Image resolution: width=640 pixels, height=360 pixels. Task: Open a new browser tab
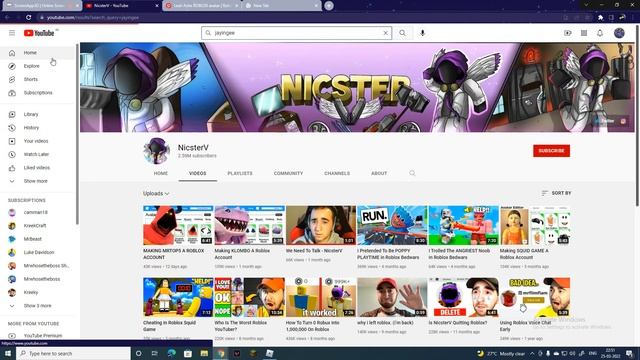click(x=329, y=6)
